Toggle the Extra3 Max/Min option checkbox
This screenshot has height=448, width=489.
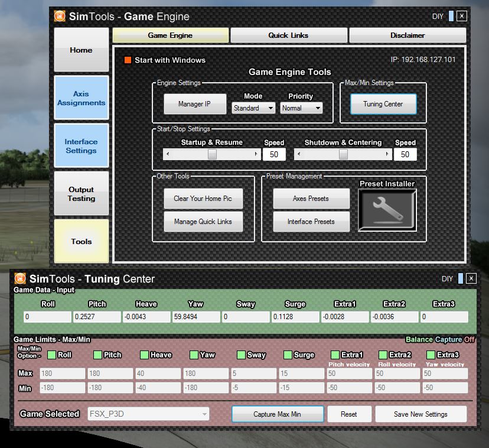point(431,355)
